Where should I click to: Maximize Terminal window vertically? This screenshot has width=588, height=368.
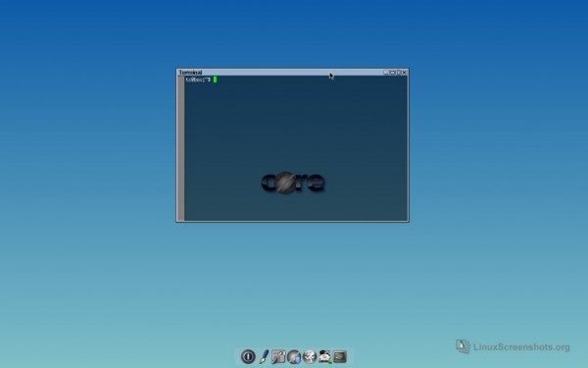399,73
